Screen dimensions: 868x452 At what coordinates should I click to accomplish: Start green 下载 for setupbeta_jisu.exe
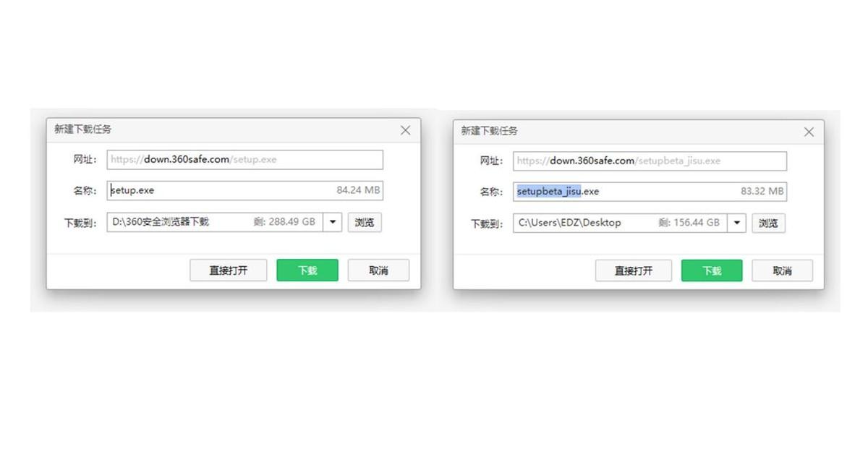[x=712, y=271]
